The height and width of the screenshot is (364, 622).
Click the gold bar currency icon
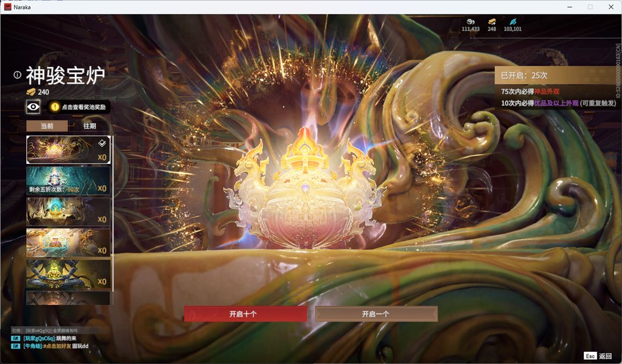pos(492,21)
